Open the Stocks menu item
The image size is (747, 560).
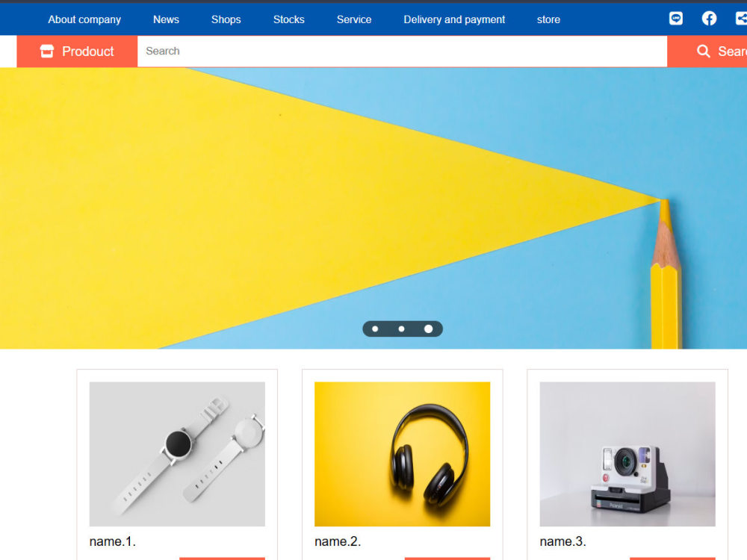(x=288, y=19)
